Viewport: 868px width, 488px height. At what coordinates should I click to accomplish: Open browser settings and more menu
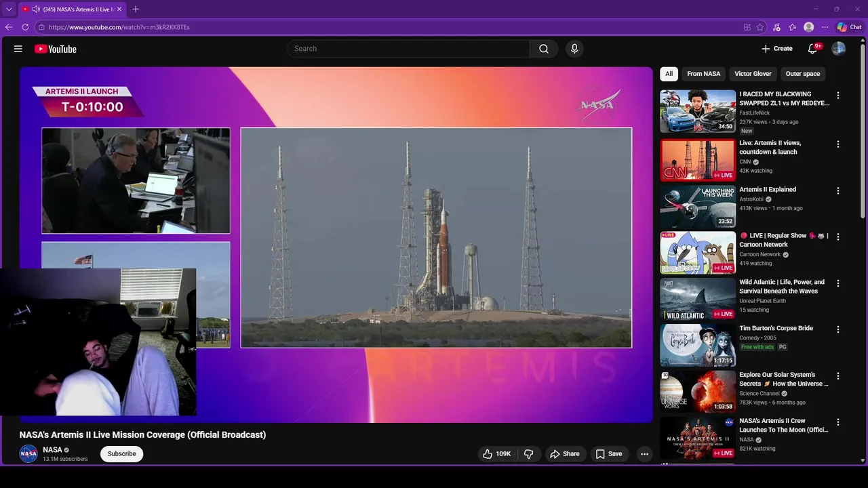pos(825,27)
